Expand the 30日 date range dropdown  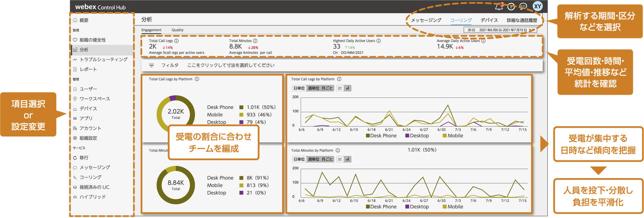pos(531,30)
